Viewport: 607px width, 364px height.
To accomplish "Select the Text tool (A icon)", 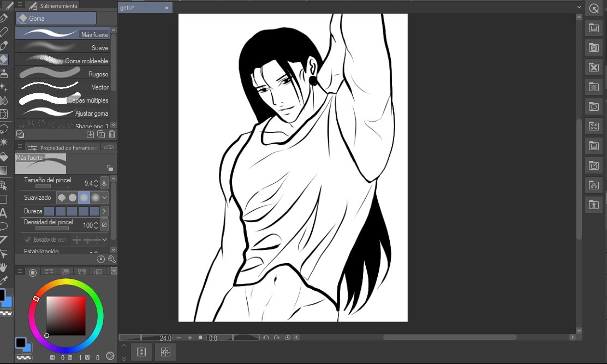I will tap(3, 213).
